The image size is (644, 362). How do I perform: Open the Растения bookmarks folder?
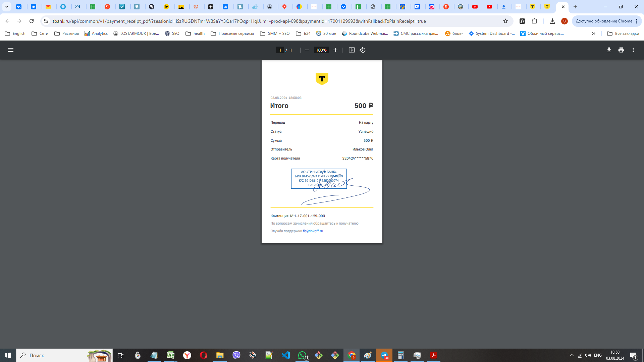[67, 34]
